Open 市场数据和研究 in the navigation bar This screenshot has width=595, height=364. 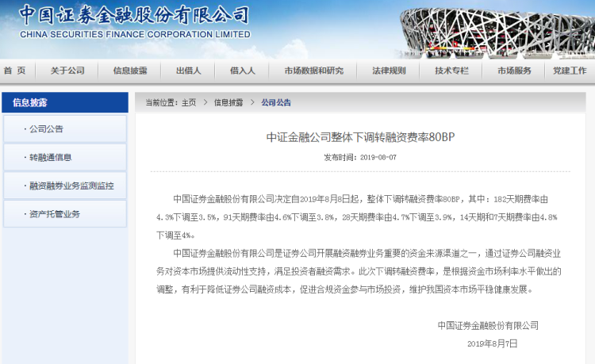pos(314,71)
